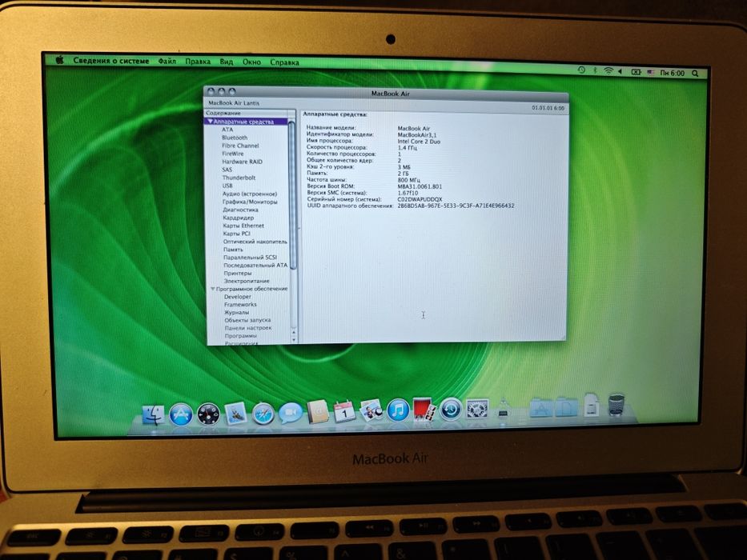
Task: Select Карты PCI in the sidebar
Action: point(236,234)
